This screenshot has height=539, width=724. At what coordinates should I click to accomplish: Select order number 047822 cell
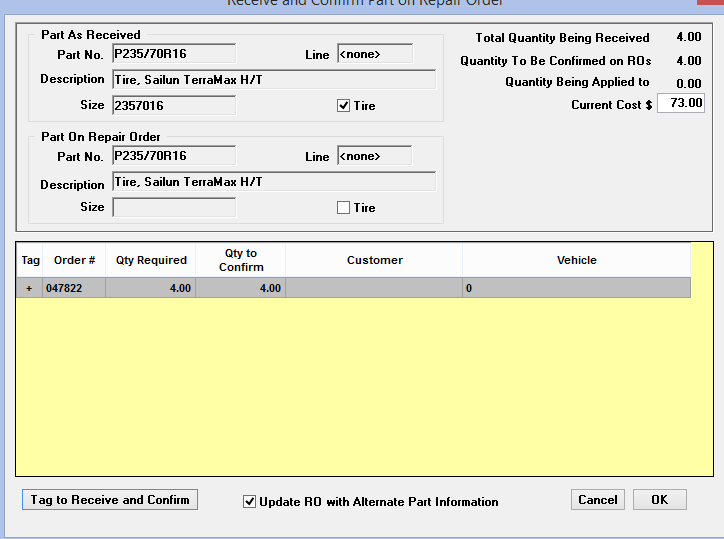coord(74,288)
